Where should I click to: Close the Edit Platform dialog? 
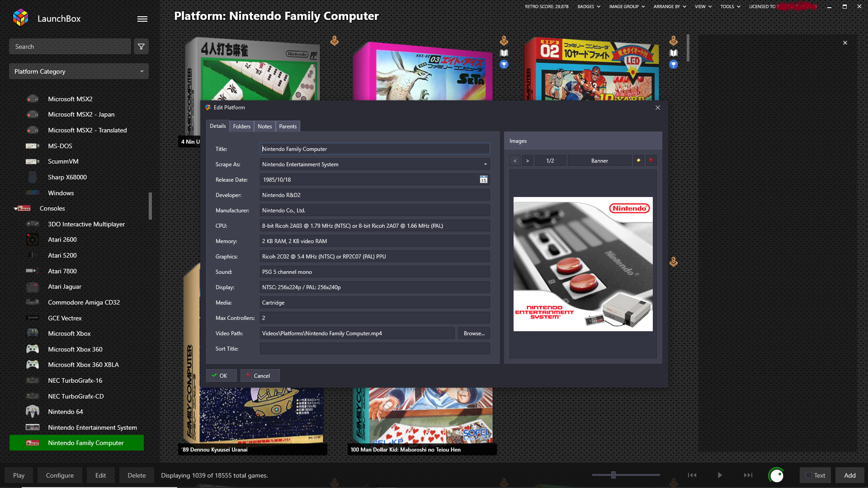coord(658,108)
